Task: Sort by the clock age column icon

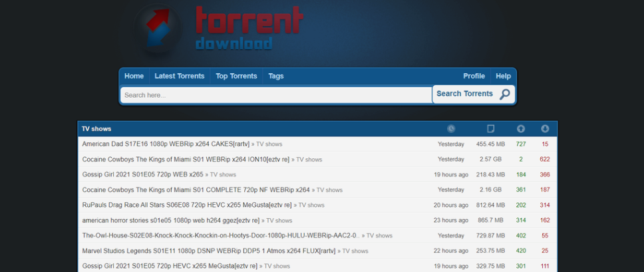Action: 451,129
